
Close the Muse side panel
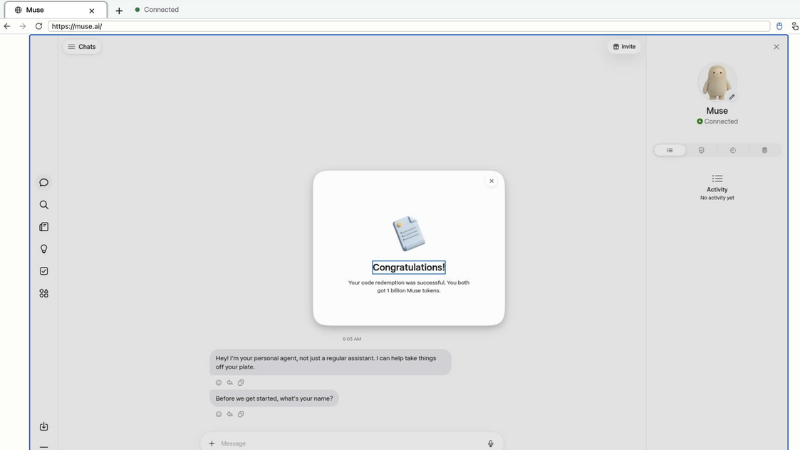click(x=776, y=47)
